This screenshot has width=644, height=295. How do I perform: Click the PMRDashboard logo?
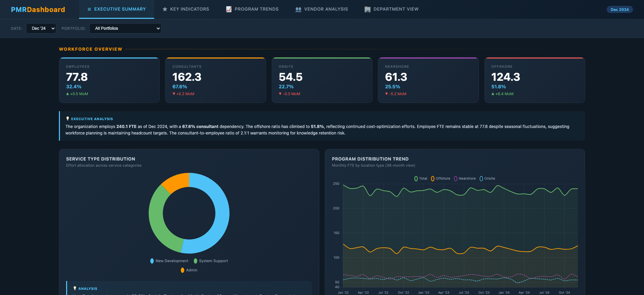pos(38,10)
